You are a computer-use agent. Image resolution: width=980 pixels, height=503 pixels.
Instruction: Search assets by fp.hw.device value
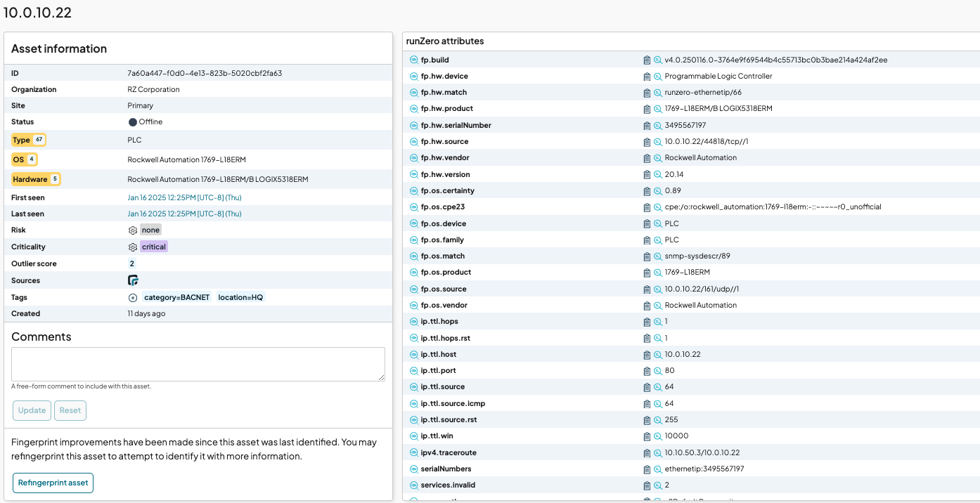coord(658,77)
